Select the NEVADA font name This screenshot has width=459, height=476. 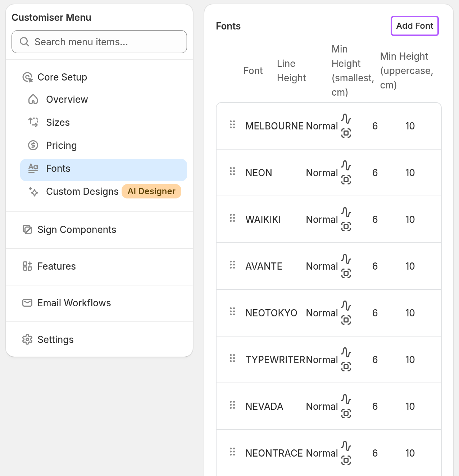pyautogui.click(x=264, y=407)
